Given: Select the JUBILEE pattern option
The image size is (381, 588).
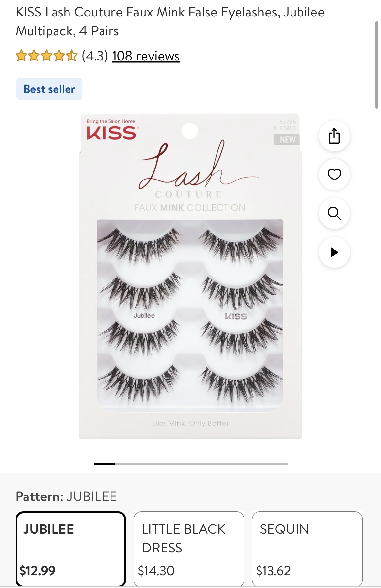Looking at the screenshot, I should click(x=71, y=549).
